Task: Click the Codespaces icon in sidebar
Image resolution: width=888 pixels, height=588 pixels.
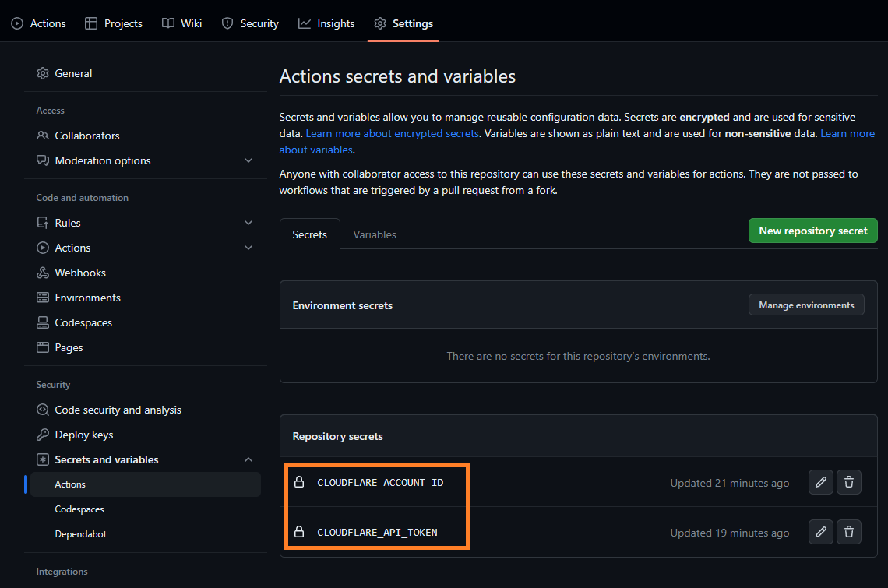Action: pos(43,322)
